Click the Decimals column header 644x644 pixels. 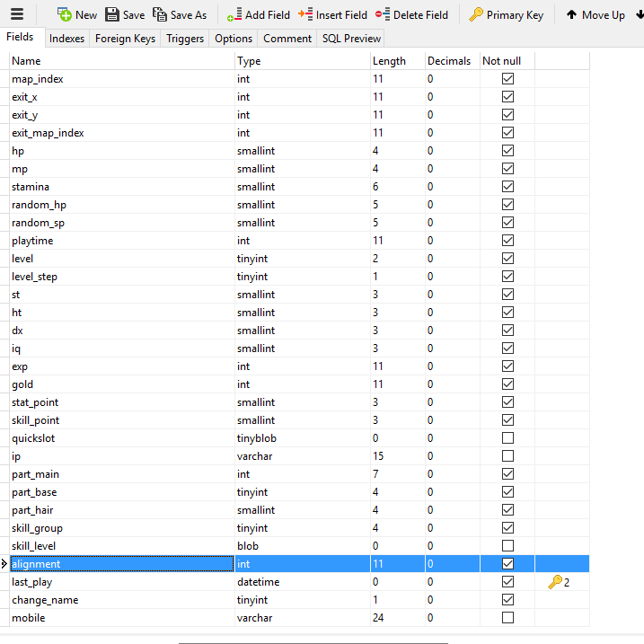tap(453, 61)
